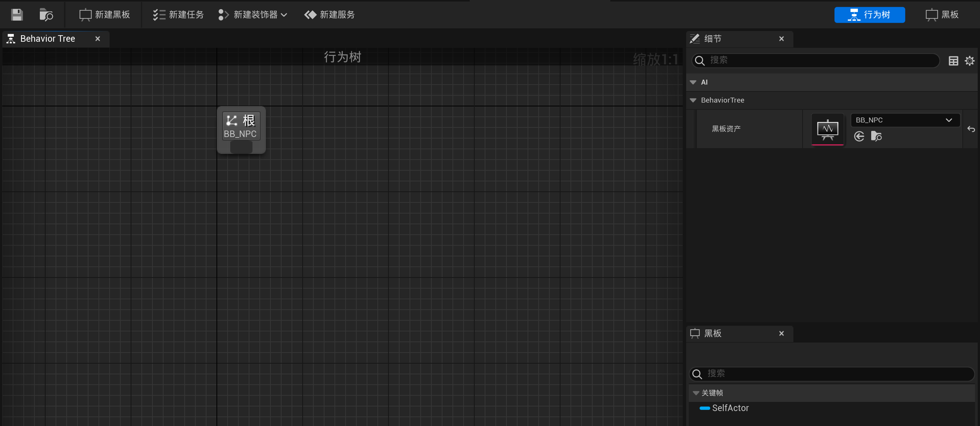Select the root node in the graph
The width and height of the screenshot is (980, 426).
point(241,127)
